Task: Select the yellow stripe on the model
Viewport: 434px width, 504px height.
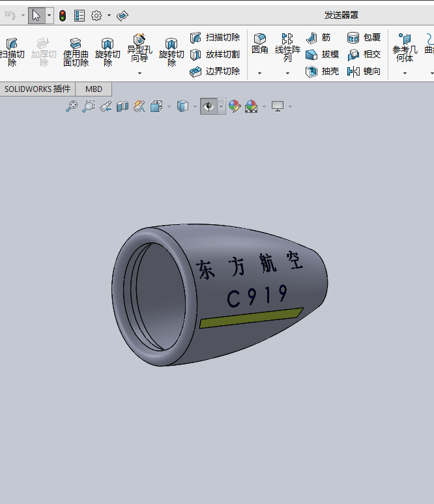Action: [251, 318]
